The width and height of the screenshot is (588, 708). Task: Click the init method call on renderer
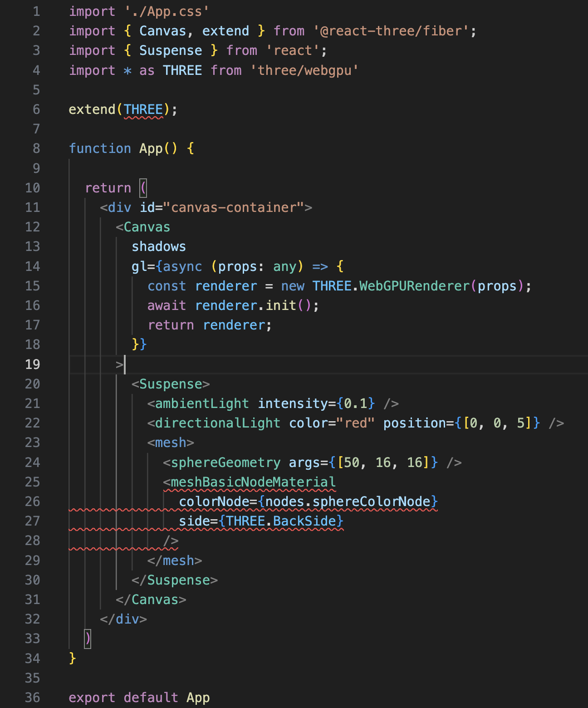tap(280, 305)
